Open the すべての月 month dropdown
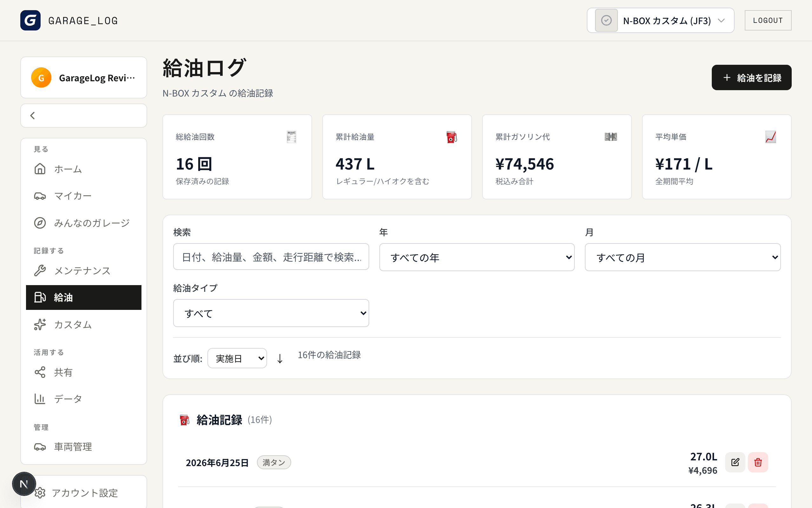 683,257
